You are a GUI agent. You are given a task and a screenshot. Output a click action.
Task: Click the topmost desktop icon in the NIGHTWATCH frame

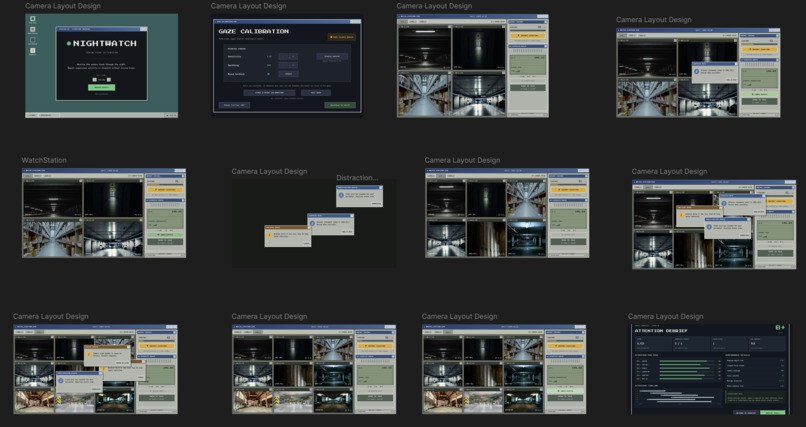(x=33, y=20)
